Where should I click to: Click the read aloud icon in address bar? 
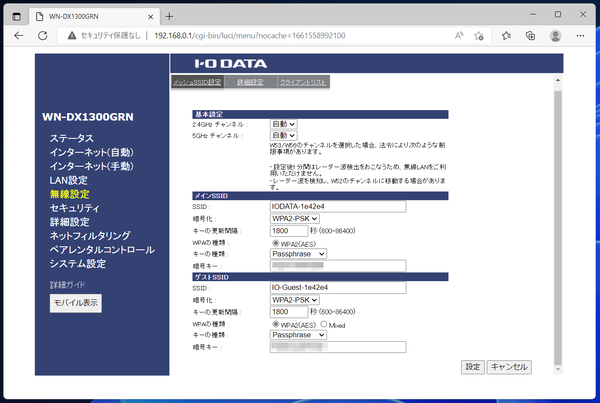(x=459, y=36)
